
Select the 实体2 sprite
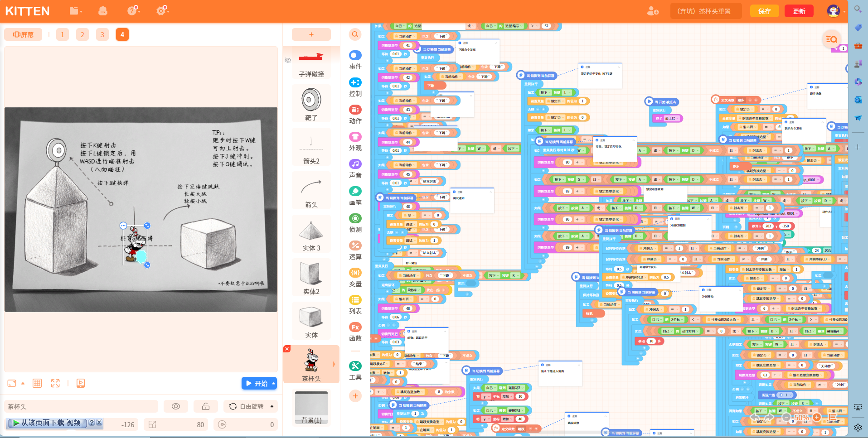(x=311, y=278)
